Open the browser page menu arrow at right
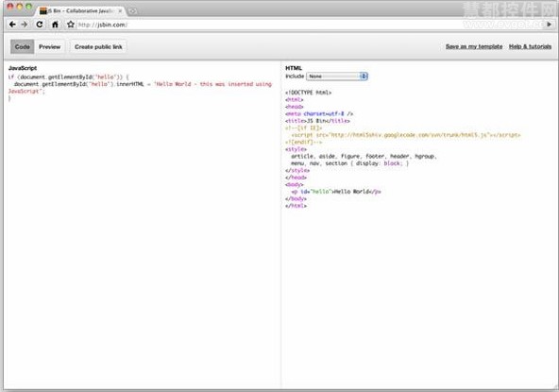This screenshot has height=392, width=559. [549, 25]
